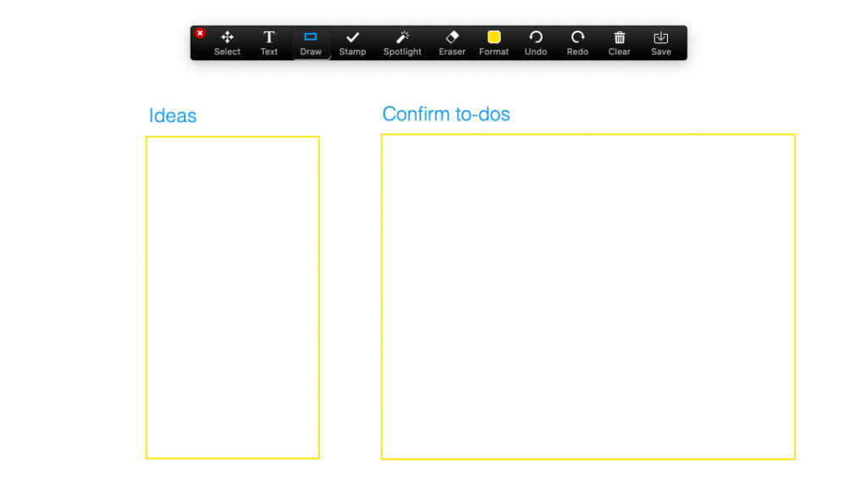Open Format yellow color swatch

[494, 37]
